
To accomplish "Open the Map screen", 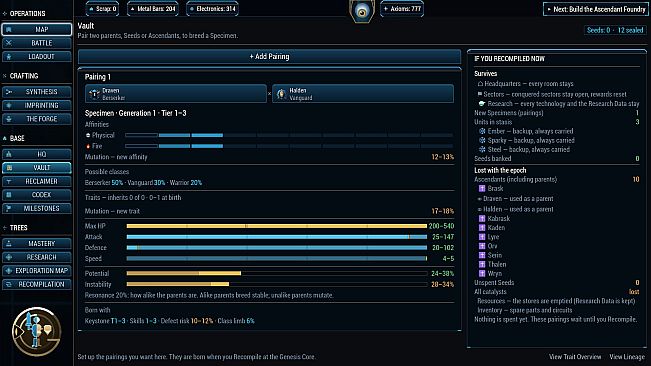I will pos(37,29).
